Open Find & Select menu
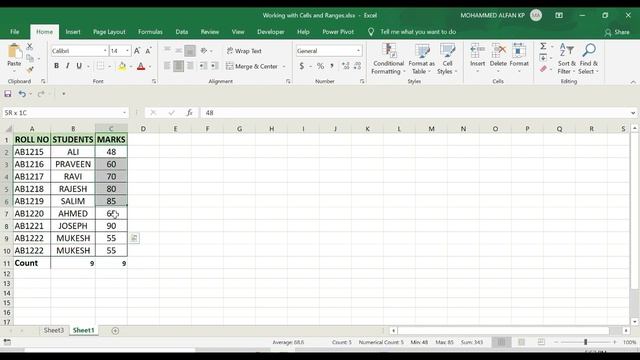This screenshot has height=360, width=640. click(589, 59)
